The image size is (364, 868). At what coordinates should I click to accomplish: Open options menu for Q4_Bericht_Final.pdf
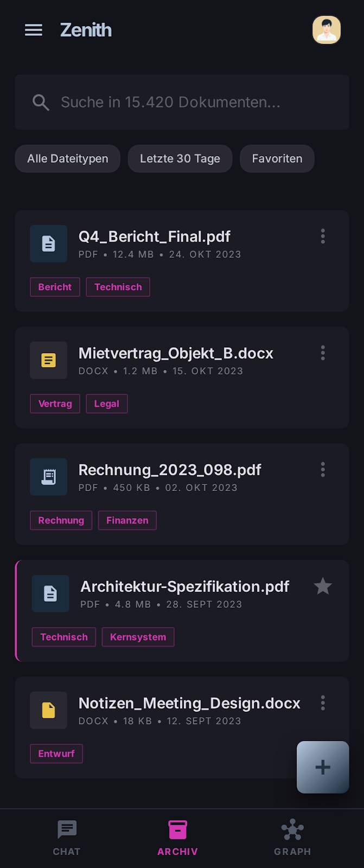coord(323,236)
